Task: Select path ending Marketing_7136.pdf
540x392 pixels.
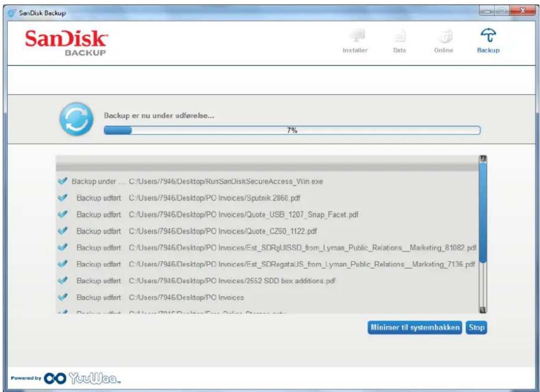Action: pyautogui.click(x=302, y=264)
